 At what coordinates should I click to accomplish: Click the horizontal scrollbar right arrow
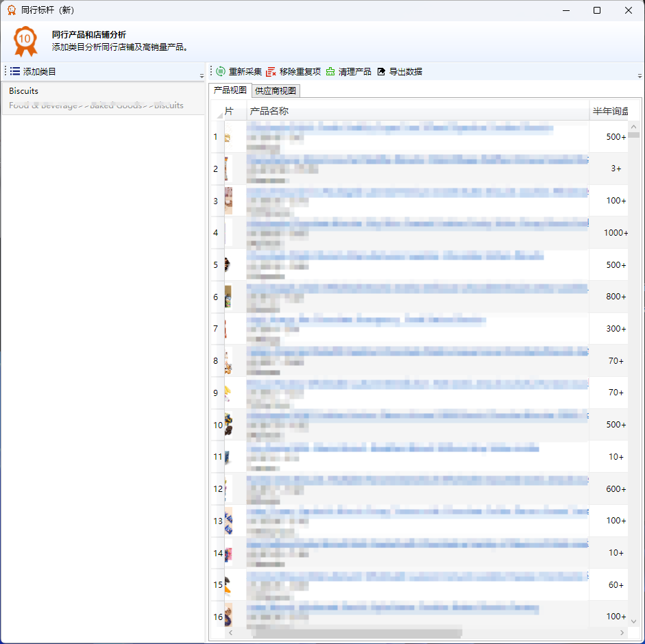pos(622,633)
